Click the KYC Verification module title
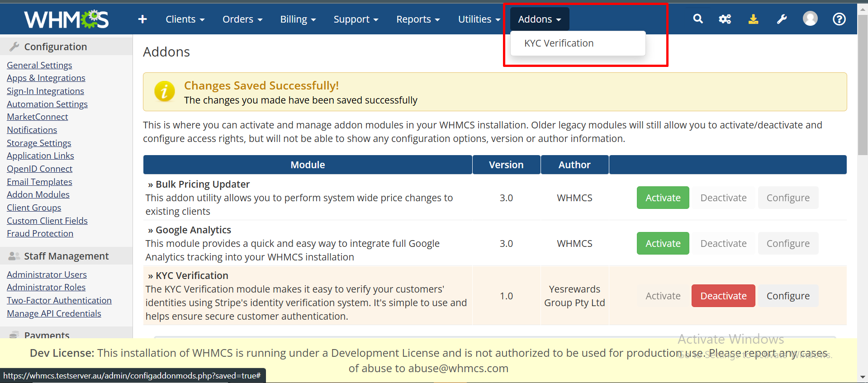868x383 pixels. pos(192,275)
